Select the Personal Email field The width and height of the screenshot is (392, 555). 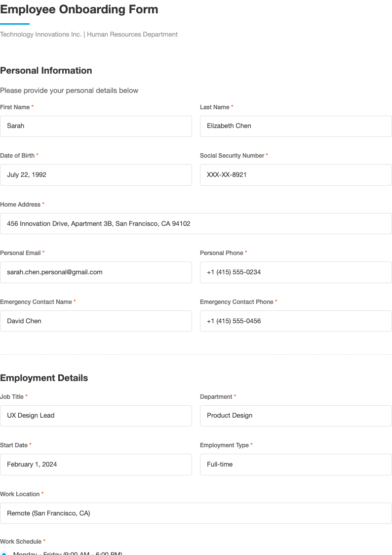96,272
